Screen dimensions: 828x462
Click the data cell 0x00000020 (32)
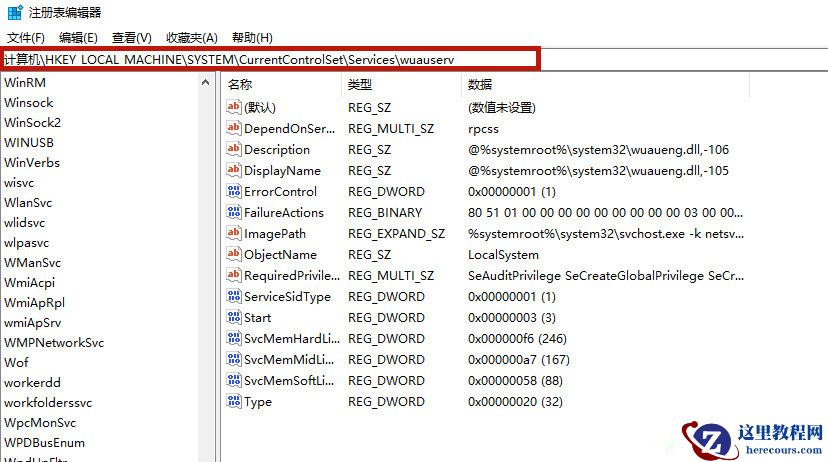coord(515,402)
